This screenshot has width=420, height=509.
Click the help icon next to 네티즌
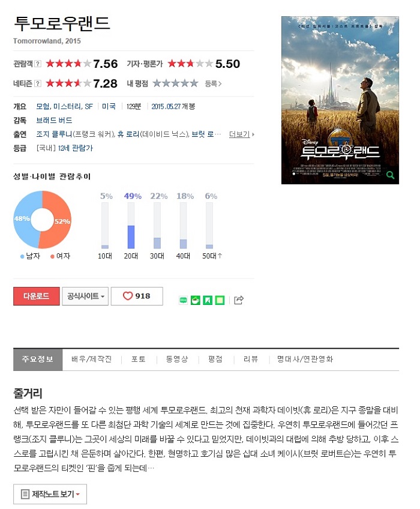(x=38, y=83)
